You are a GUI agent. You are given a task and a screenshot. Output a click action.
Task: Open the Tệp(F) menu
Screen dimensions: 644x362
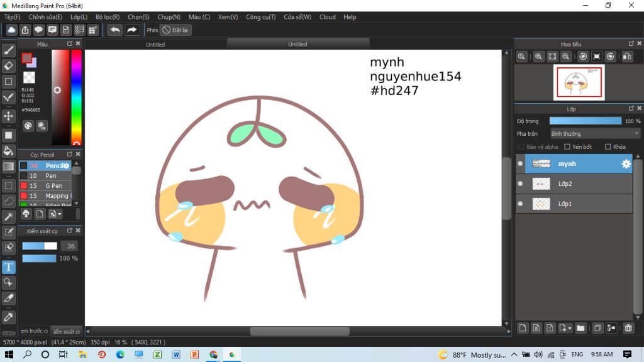(13, 17)
